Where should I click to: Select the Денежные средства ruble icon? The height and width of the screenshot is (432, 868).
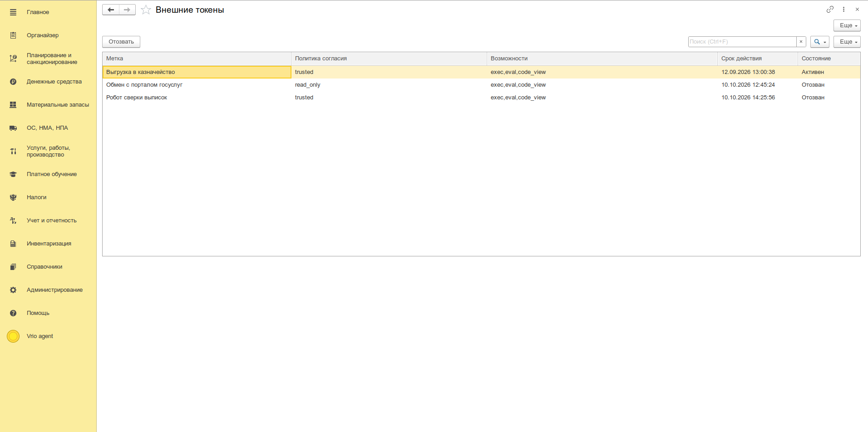click(x=13, y=82)
